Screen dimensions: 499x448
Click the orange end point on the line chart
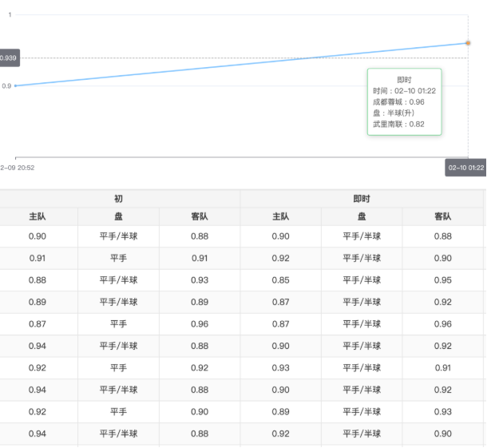(x=468, y=42)
